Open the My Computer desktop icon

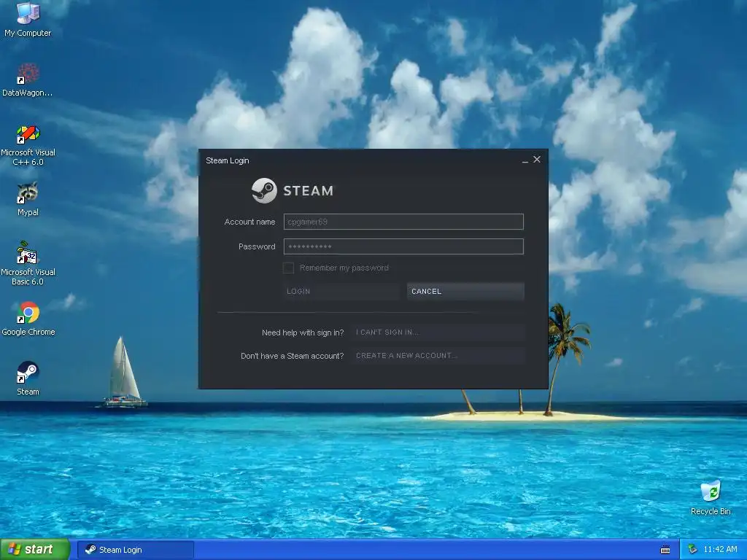tap(28, 20)
